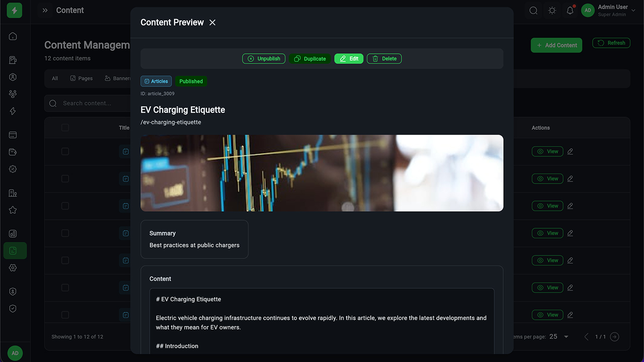Check the fourth table row checkbox
This screenshot has height=362, width=644.
click(x=65, y=233)
